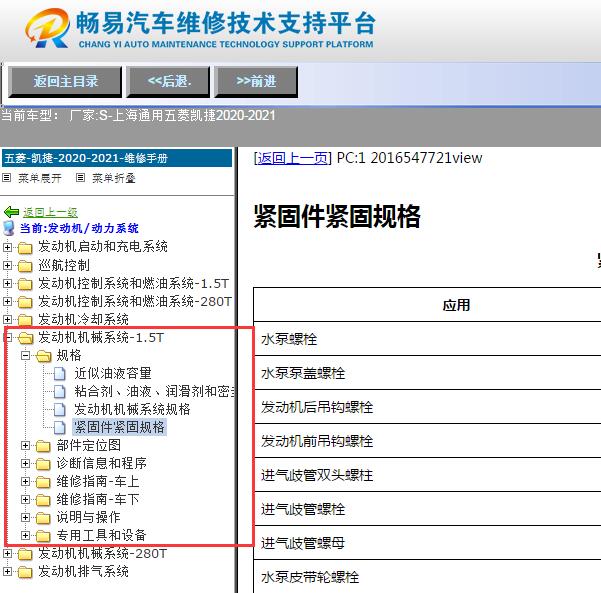The image size is (601, 593).
Task: Click the folder icon of 维修指南-车上
Action: (43, 482)
